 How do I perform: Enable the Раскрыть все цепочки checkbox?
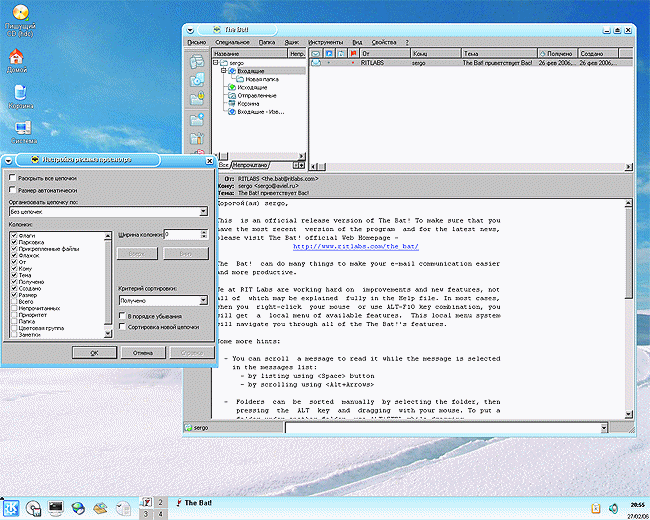click(x=12, y=177)
